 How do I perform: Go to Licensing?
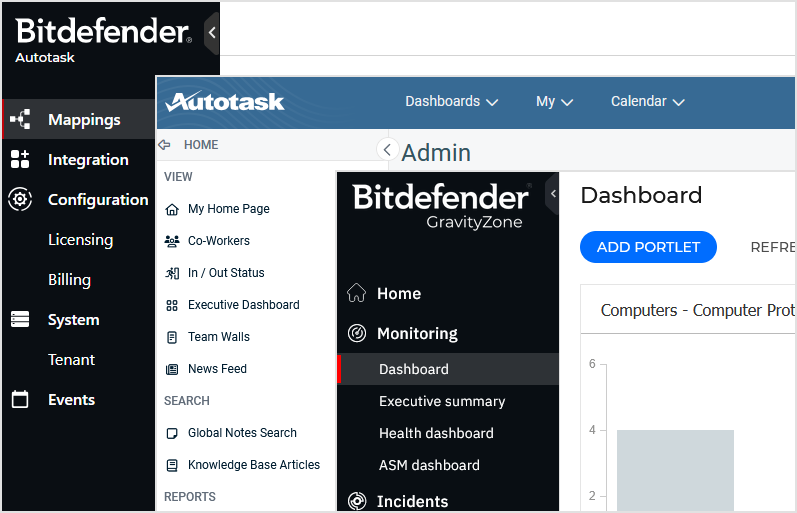click(x=81, y=239)
